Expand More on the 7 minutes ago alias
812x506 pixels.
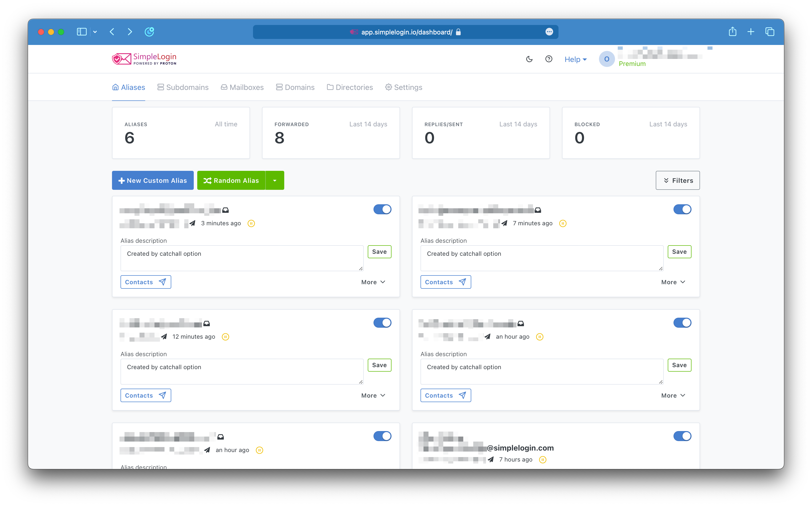click(x=673, y=282)
